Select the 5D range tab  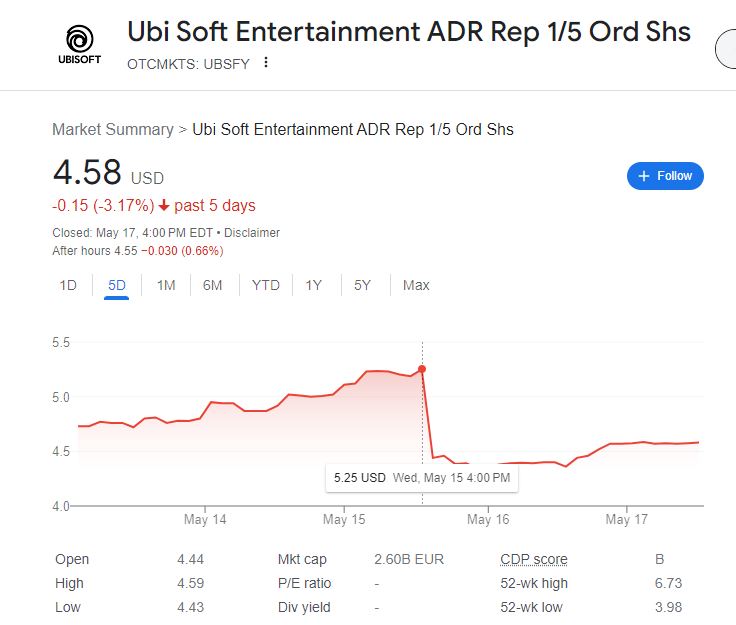(x=117, y=285)
